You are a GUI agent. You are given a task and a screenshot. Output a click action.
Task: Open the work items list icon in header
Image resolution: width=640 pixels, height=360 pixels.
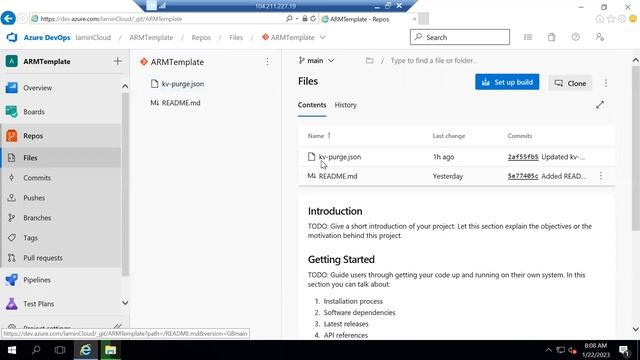tap(528, 37)
